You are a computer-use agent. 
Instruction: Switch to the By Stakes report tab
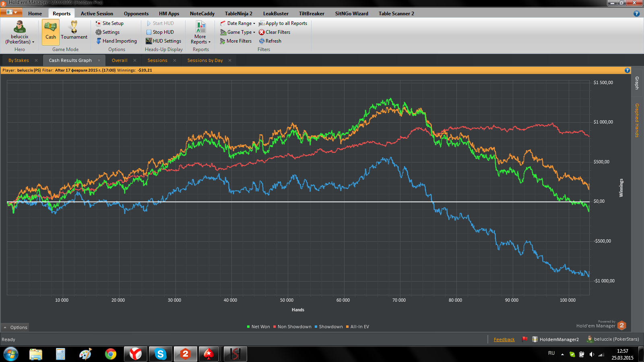tap(19, 60)
